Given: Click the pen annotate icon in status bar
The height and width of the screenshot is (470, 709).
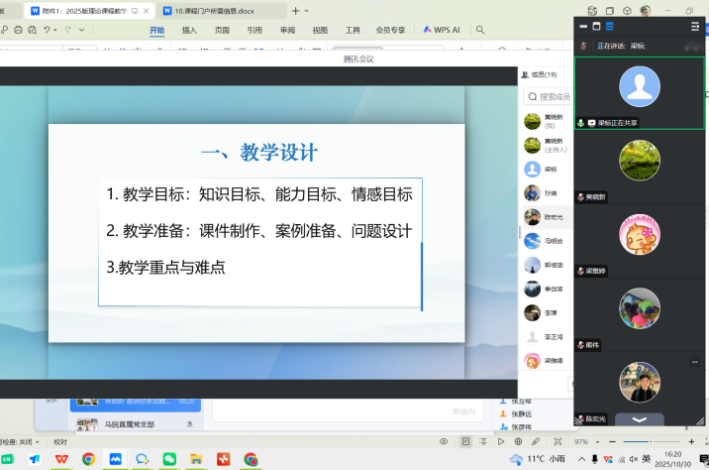Looking at the screenshot, I should 536,442.
